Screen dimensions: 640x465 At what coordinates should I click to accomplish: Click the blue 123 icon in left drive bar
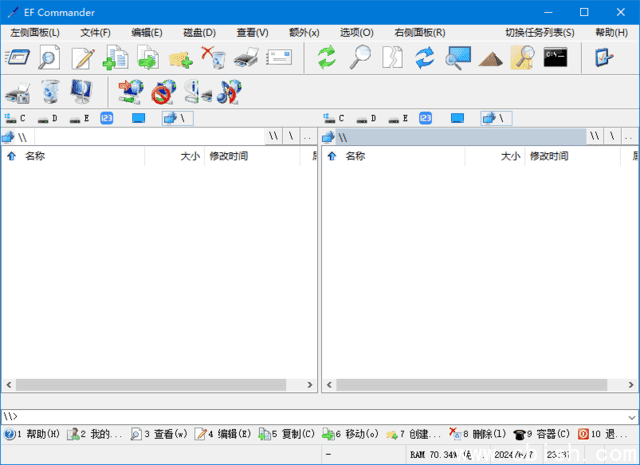point(107,118)
